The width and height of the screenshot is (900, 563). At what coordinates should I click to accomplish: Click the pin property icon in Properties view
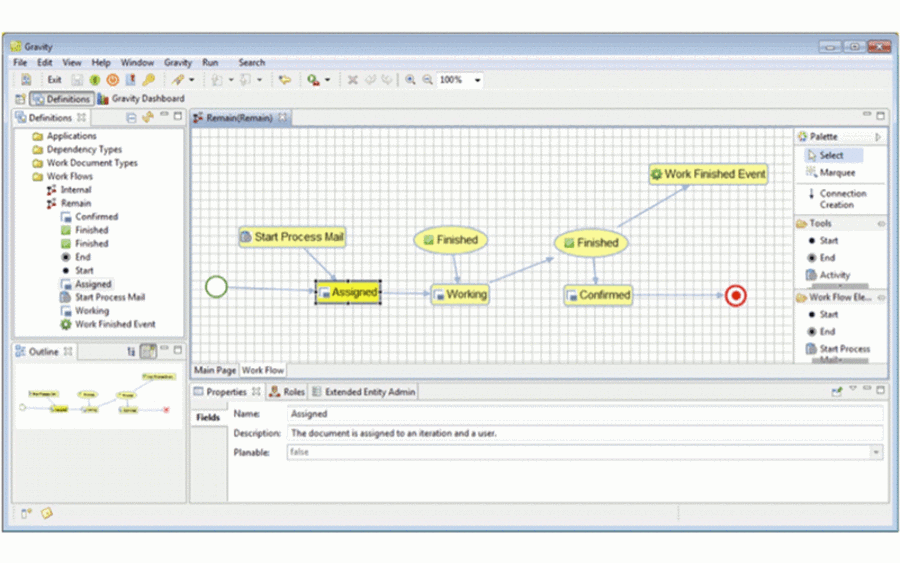[x=836, y=391]
